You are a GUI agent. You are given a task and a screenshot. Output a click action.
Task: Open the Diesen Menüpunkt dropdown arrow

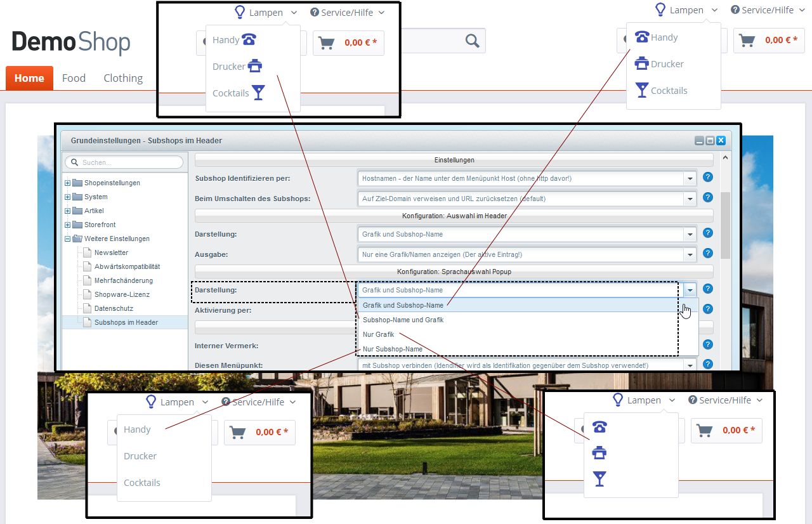click(690, 365)
